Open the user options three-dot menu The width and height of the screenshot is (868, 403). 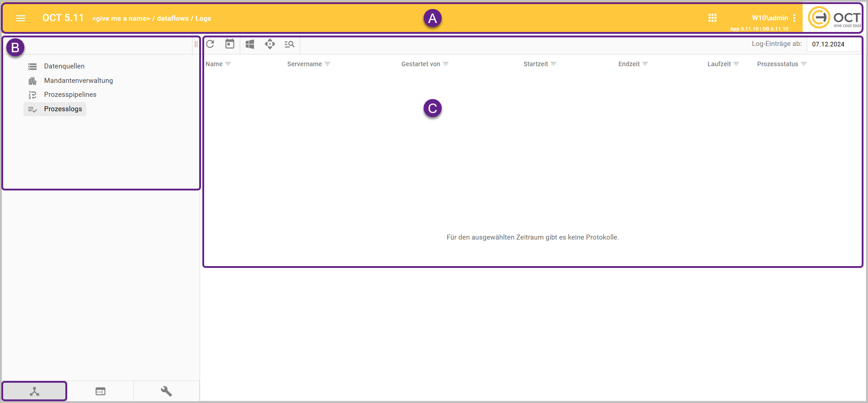[794, 18]
